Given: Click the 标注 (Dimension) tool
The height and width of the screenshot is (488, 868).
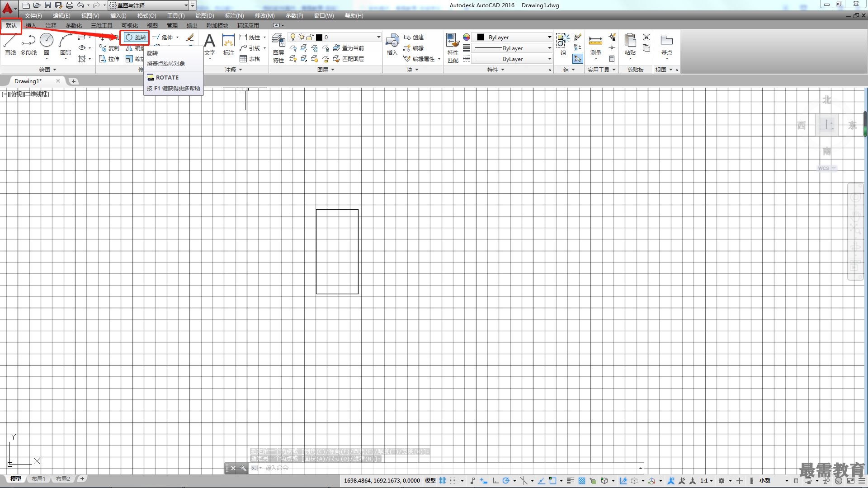Looking at the screenshot, I should pyautogui.click(x=229, y=44).
